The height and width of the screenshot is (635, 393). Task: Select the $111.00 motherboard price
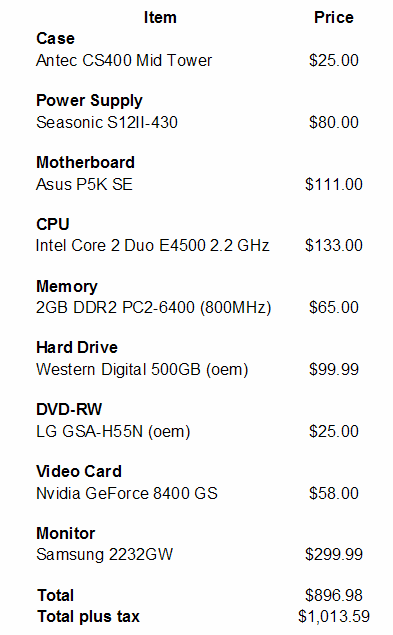tap(333, 184)
